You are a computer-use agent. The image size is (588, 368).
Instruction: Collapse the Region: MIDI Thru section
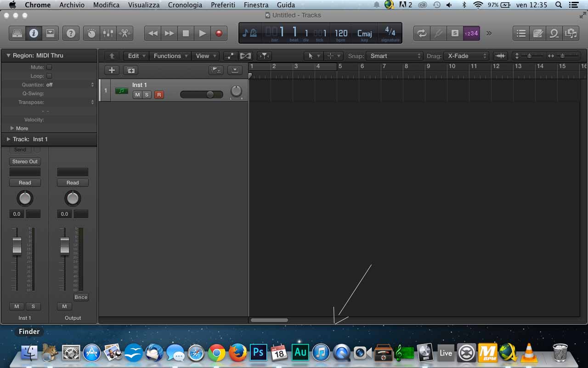pyautogui.click(x=8, y=55)
